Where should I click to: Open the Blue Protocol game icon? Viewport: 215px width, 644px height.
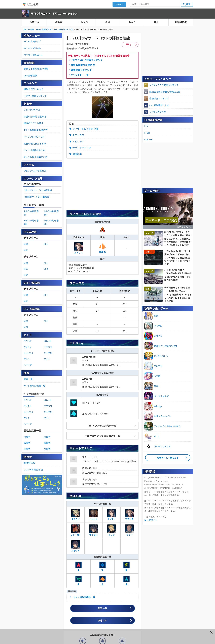(148, 447)
